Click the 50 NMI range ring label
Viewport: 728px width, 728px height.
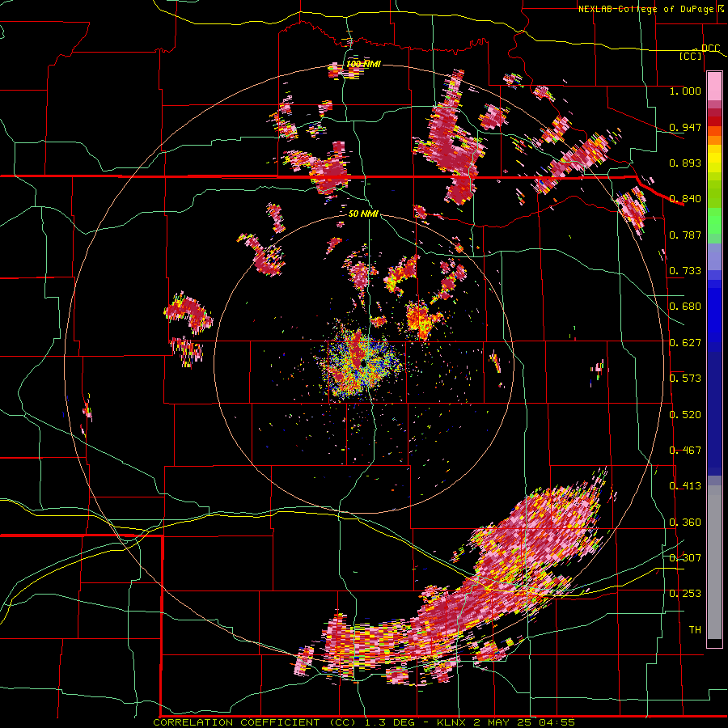363,214
